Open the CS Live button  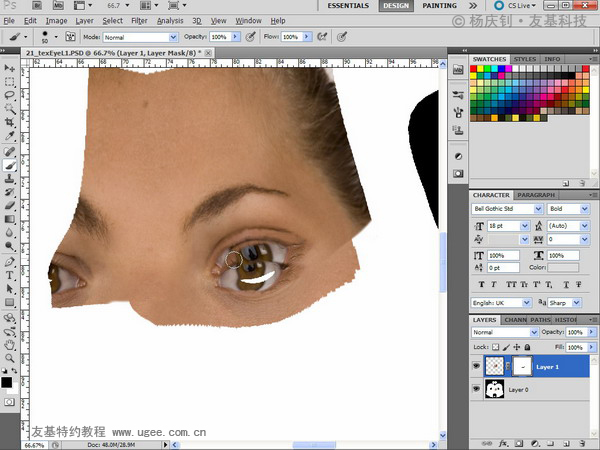515,5
